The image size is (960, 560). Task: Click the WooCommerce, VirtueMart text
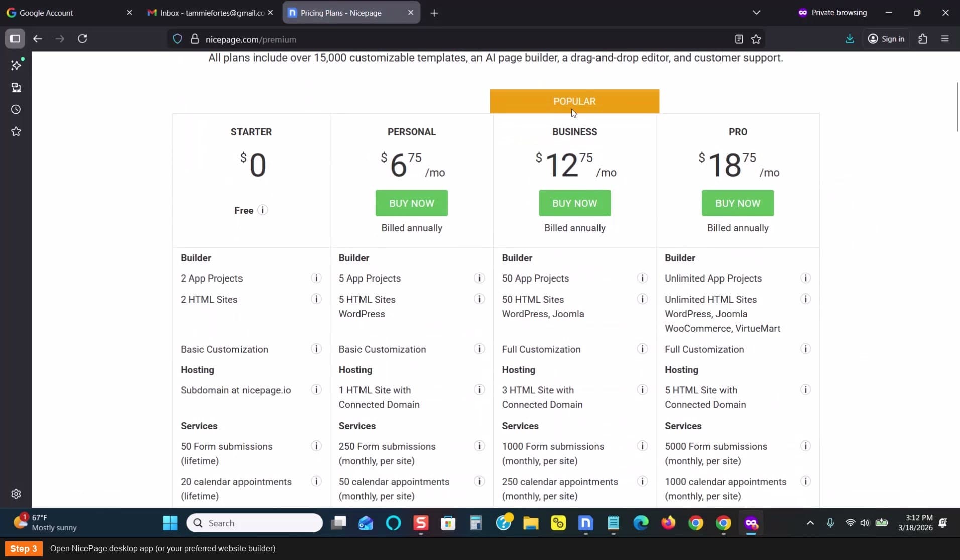click(x=723, y=328)
